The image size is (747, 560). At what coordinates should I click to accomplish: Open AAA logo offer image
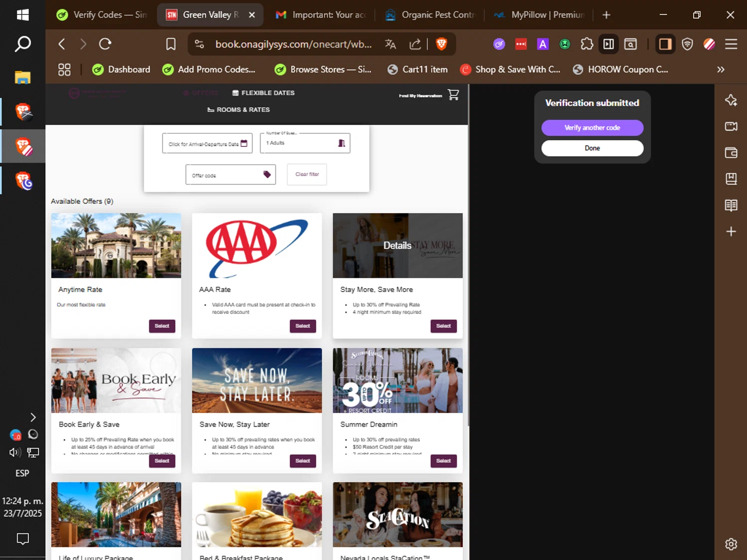257,245
